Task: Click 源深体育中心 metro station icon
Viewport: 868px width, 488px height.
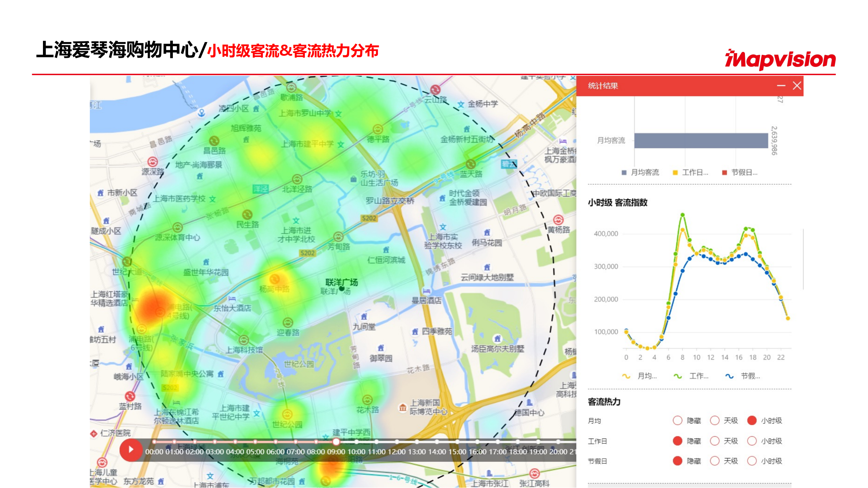Action: tap(178, 227)
